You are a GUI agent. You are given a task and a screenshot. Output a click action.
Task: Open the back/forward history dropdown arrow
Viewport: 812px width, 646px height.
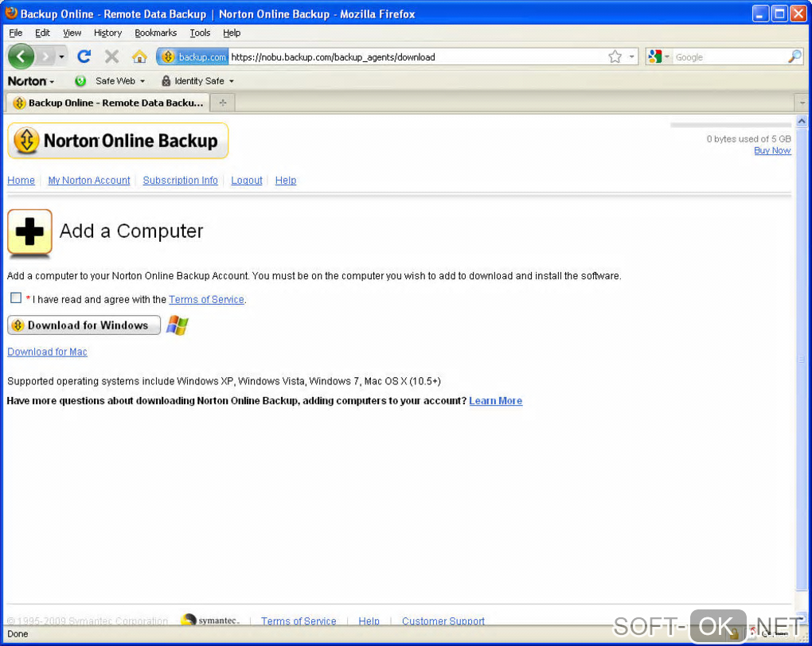pos(61,56)
